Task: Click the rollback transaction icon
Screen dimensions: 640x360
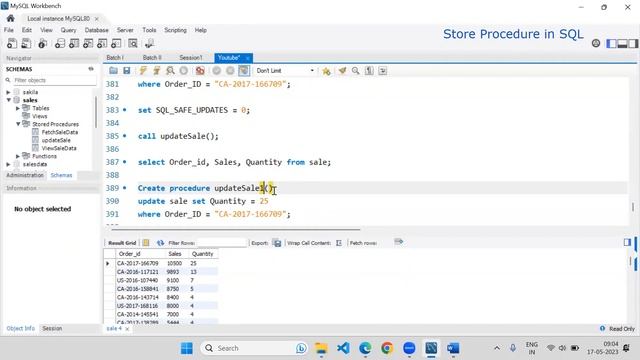Action: point(230,71)
